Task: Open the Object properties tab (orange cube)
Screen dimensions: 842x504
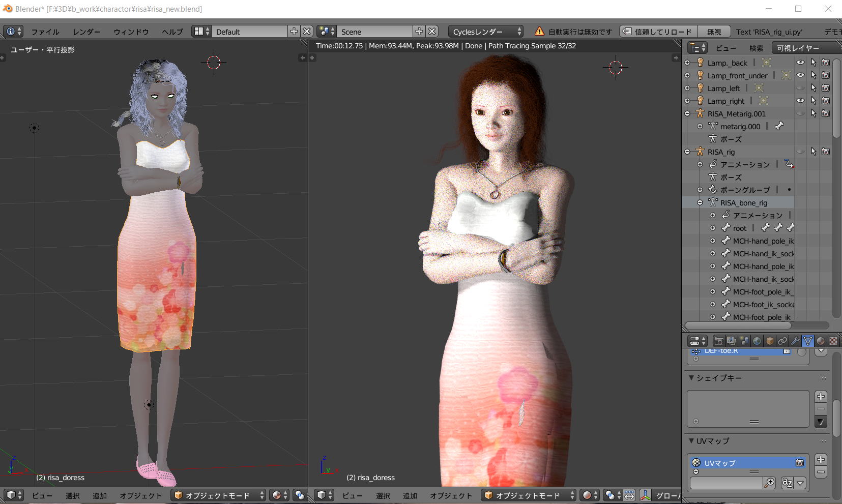Action: click(x=770, y=341)
